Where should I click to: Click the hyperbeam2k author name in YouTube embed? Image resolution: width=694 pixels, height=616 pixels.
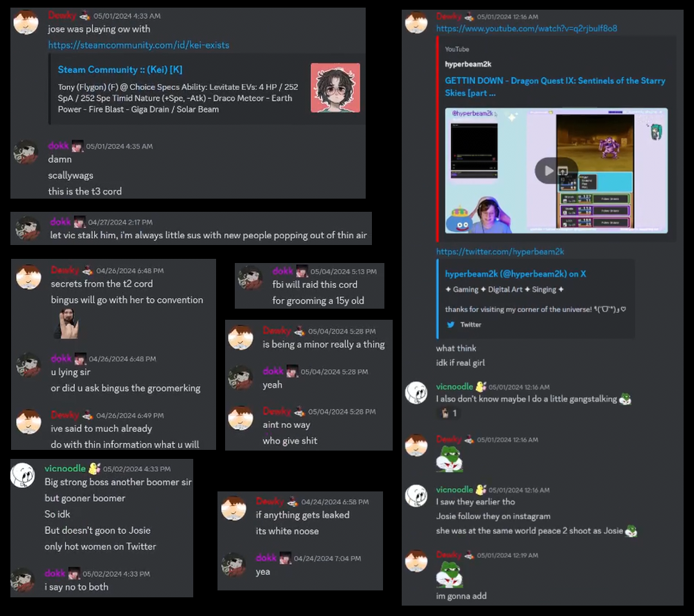[x=468, y=64]
